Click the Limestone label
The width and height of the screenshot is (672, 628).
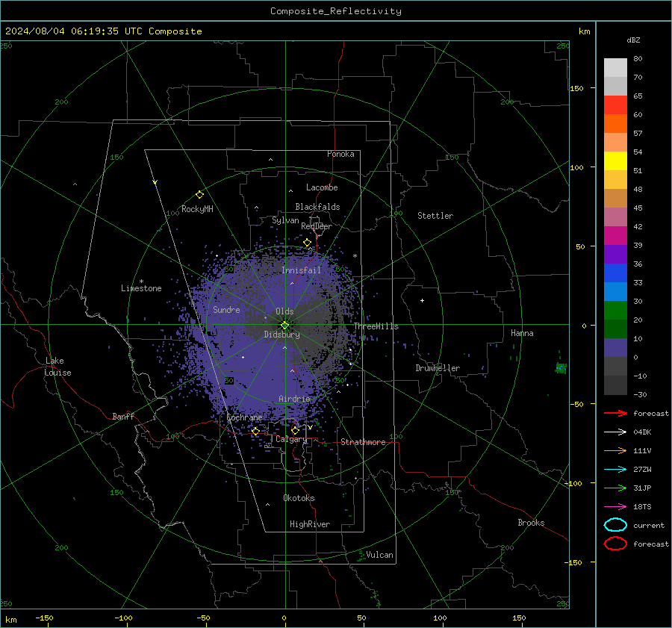point(141,288)
